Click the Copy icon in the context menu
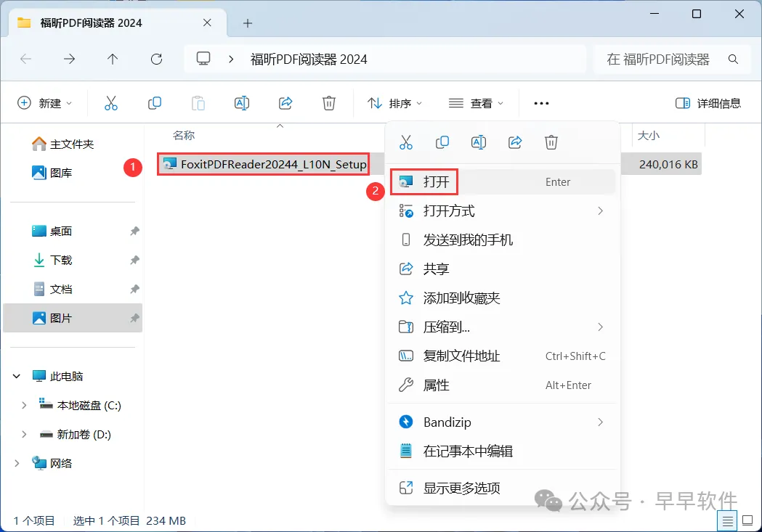The image size is (762, 532). click(442, 142)
